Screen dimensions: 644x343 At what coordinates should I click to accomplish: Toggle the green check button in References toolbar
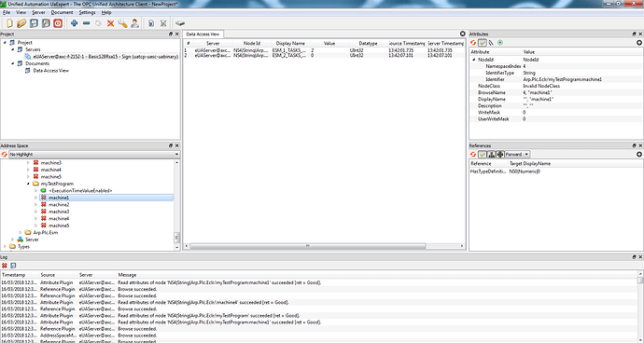483,155
